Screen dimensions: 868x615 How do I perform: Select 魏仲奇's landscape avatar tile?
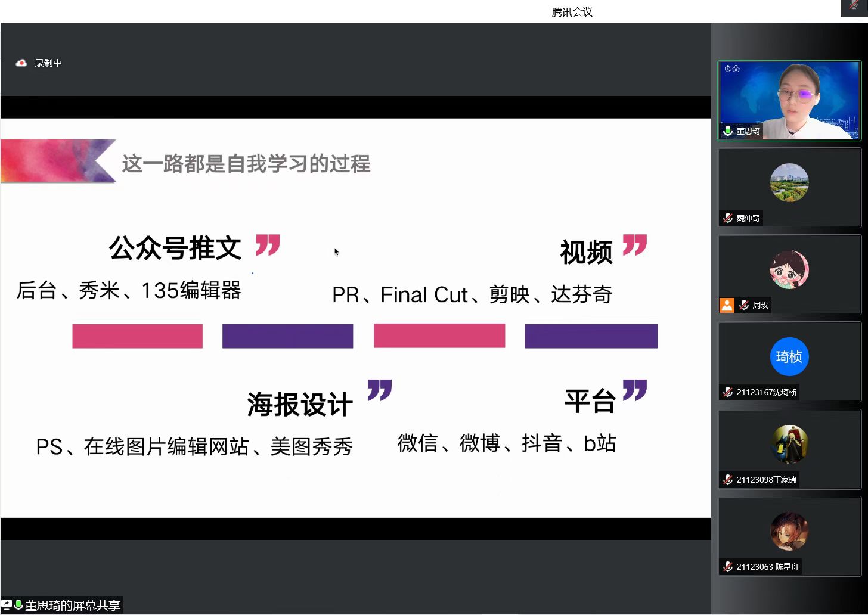(x=789, y=182)
